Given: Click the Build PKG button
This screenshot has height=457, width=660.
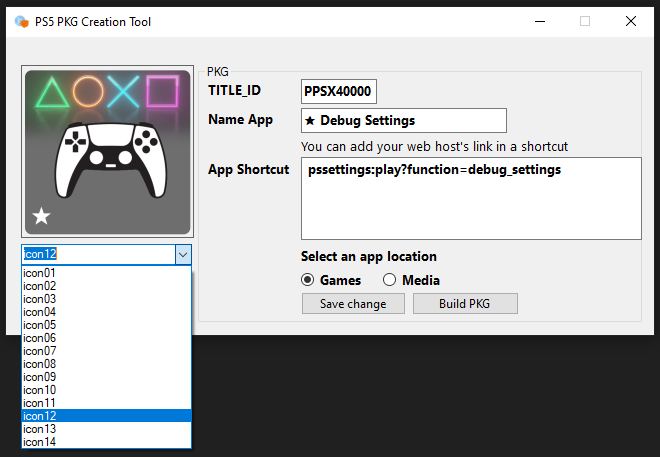Looking at the screenshot, I should pos(465,304).
